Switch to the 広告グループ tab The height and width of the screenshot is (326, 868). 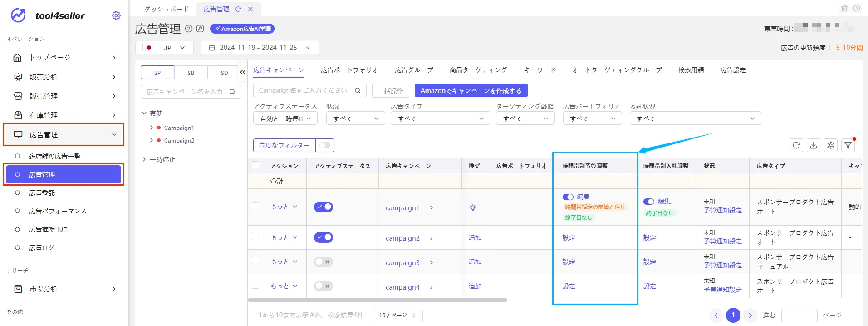pyautogui.click(x=414, y=70)
